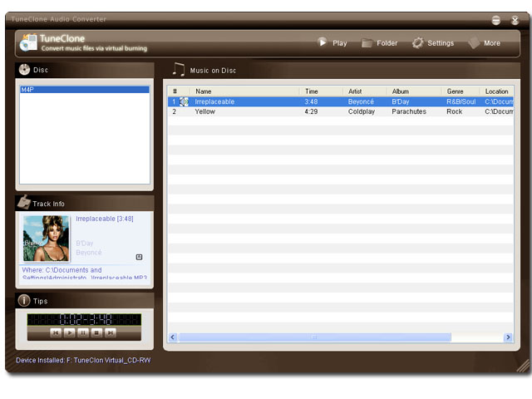This screenshot has height=399, width=532.
Task: Sort tracks by the Genre column
Action: point(461,91)
